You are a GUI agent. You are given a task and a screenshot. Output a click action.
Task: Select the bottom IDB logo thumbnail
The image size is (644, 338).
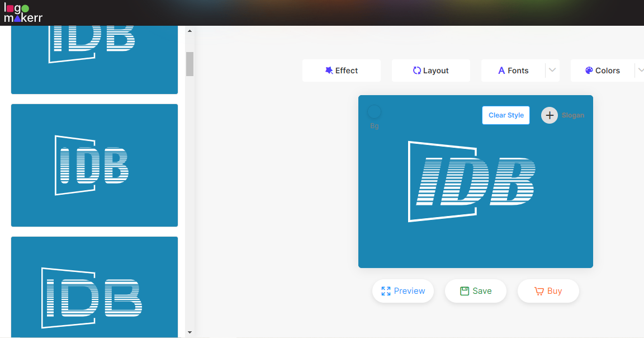94,287
